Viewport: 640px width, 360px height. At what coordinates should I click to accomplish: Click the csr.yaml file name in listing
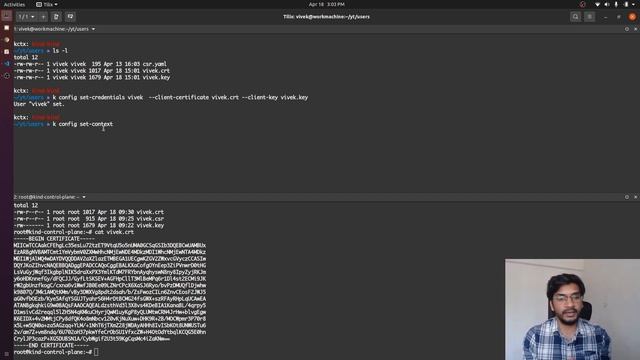click(154, 64)
